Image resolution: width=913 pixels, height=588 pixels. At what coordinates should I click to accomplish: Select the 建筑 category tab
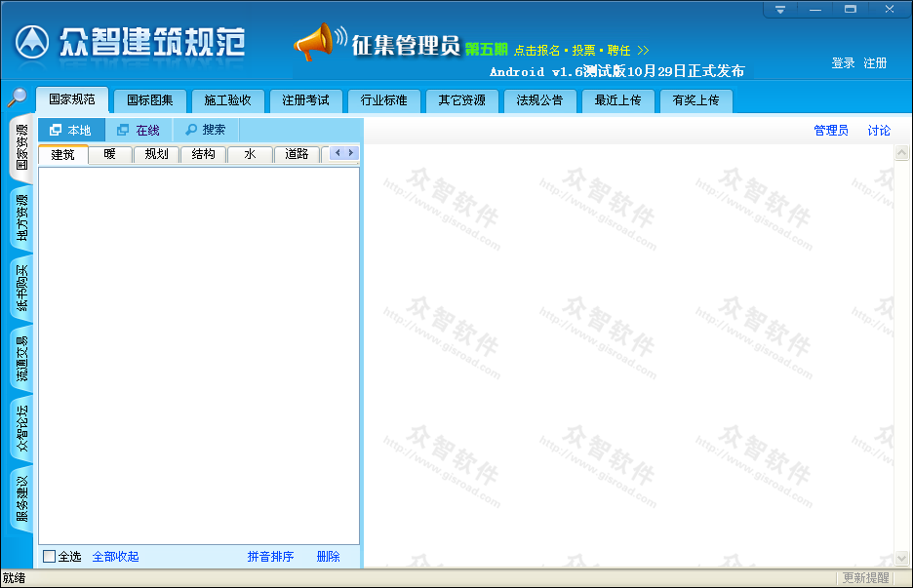(62, 155)
